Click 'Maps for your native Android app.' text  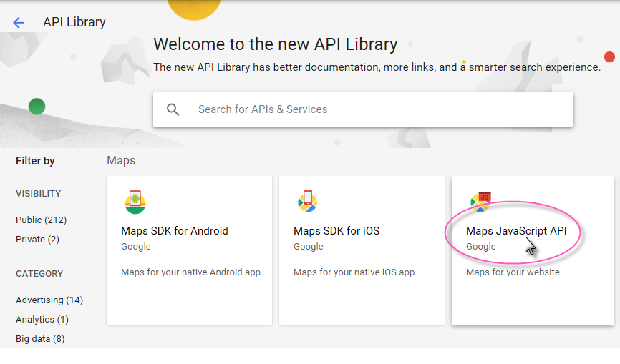(x=192, y=272)
